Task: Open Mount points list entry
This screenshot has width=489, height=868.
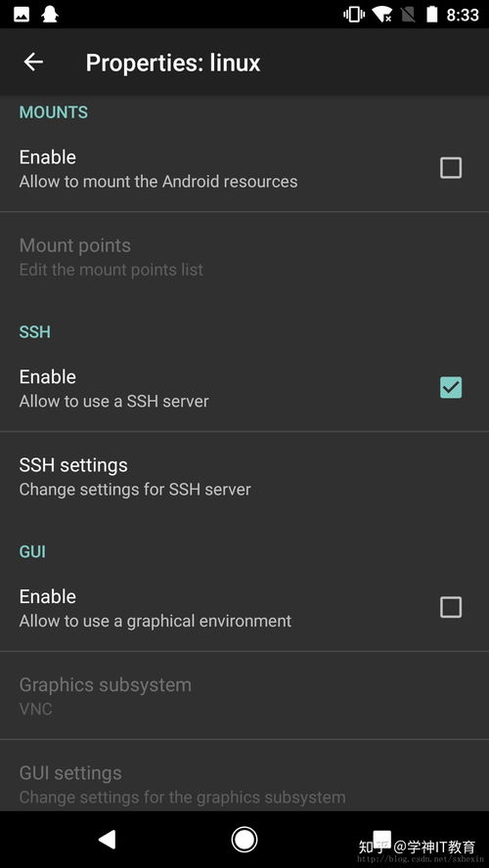Action: point(244,256)
